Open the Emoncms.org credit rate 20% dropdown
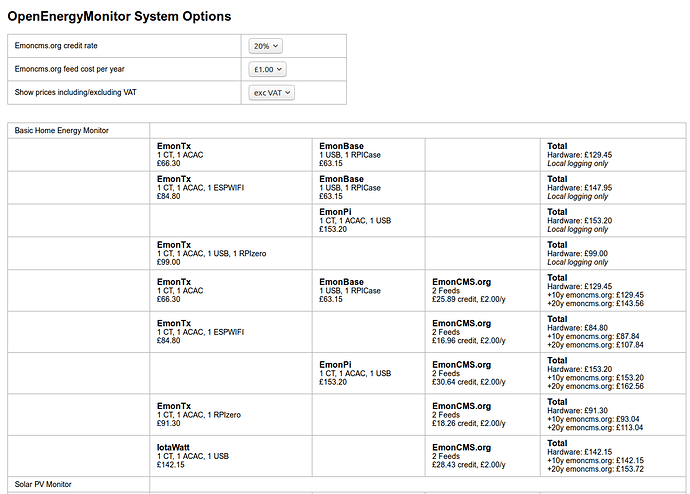The image size is (690, 494). click(x=265, y=46)
